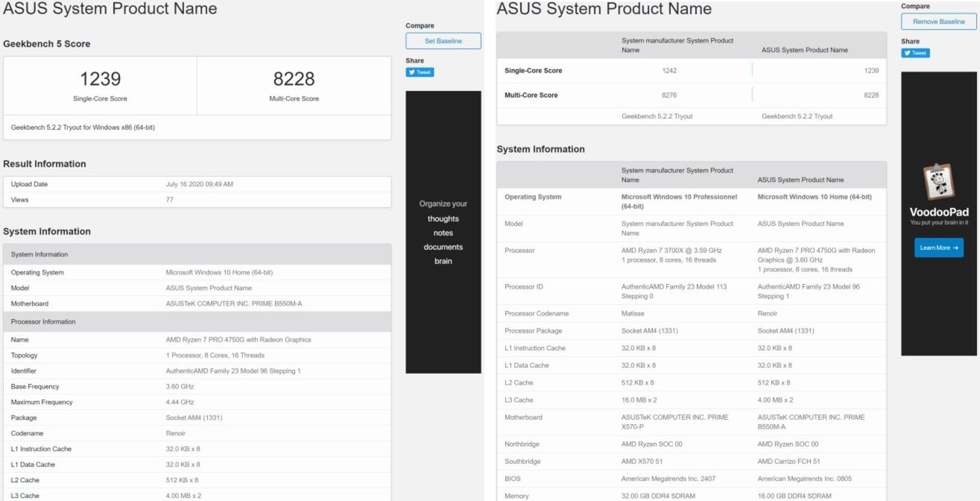Click the Remove Baseline button

point(938,21)
